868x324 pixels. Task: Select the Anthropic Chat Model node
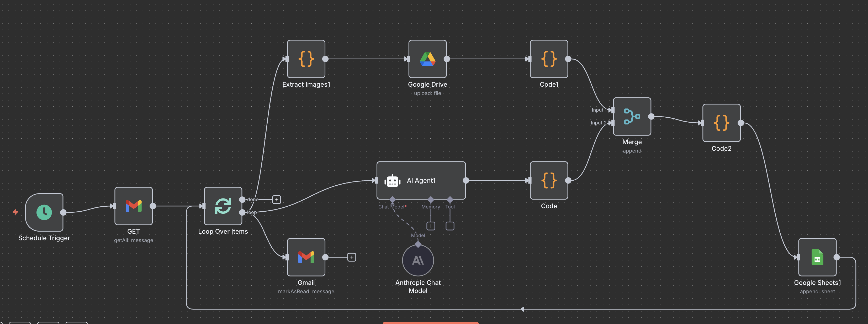pyautogui.click(x=418, y=260)
